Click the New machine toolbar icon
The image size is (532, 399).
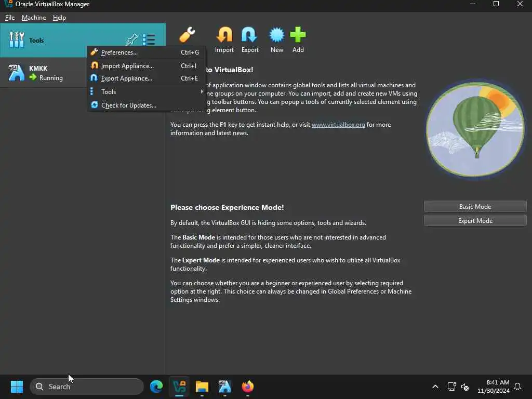pos(277,39)
